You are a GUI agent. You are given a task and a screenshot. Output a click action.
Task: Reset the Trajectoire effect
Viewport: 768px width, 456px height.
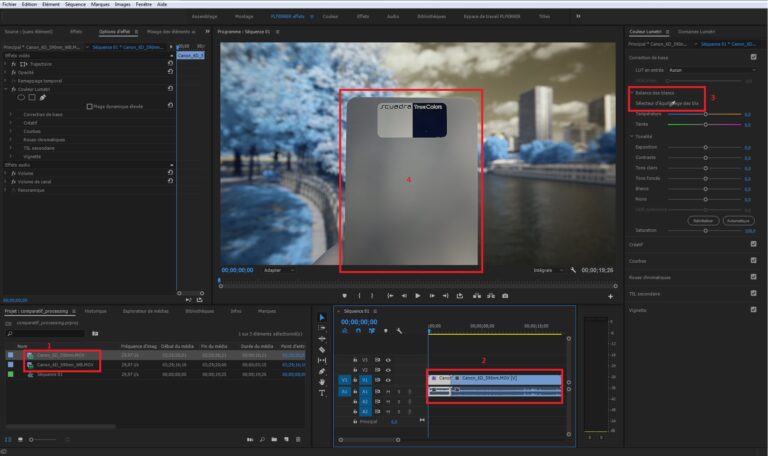pyautogui.click(x=170, y=64)
